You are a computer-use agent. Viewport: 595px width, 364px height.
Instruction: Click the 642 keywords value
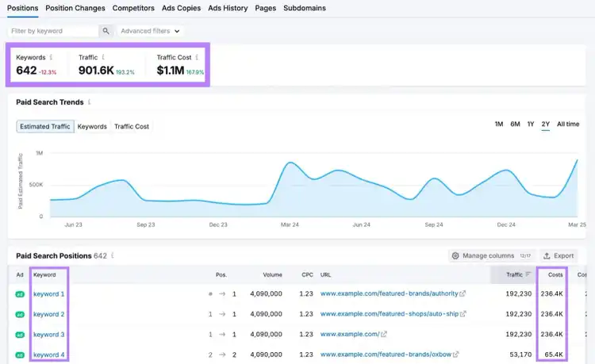point(26,70)
